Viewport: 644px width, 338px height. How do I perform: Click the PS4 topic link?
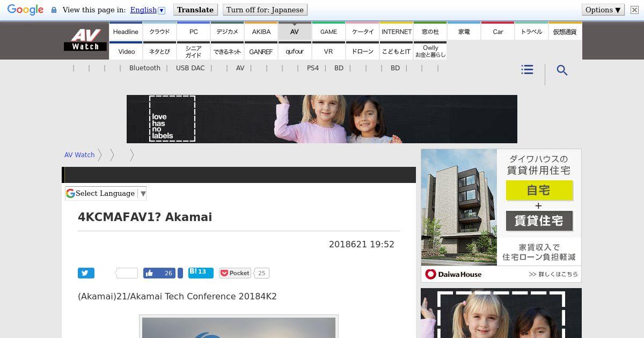pos(313,68)
